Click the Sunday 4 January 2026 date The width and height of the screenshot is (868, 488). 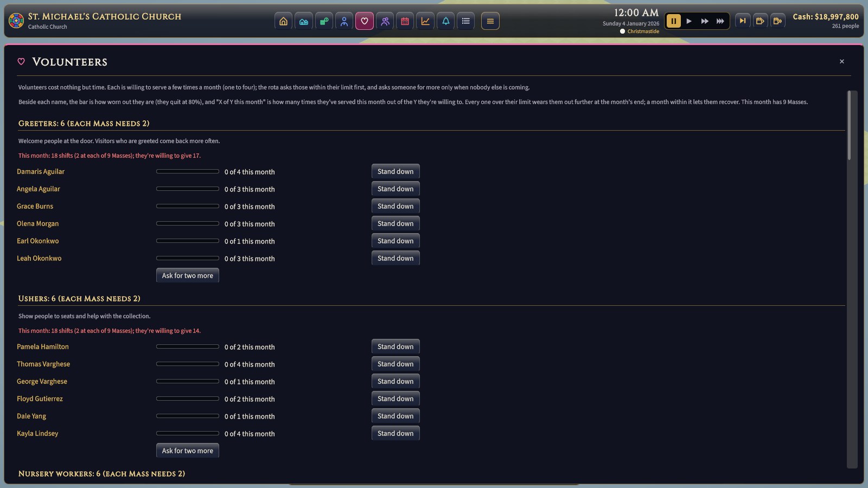coord(631,23)
